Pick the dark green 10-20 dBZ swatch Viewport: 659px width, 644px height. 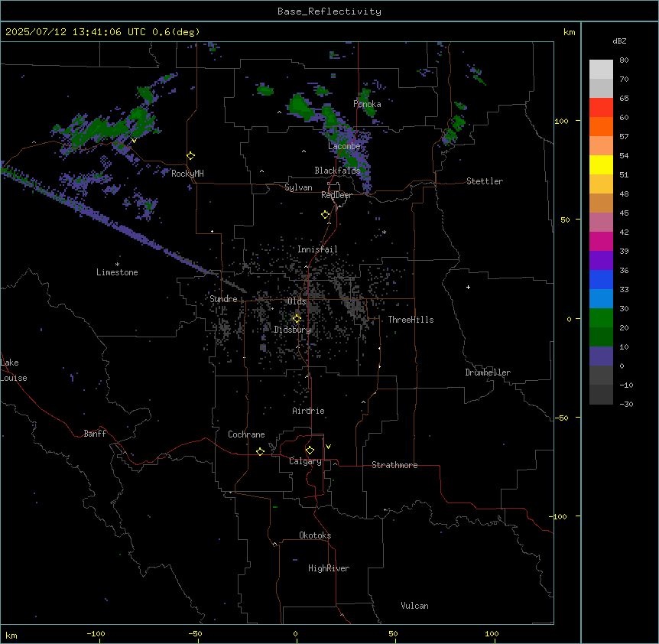pos(601,337)
